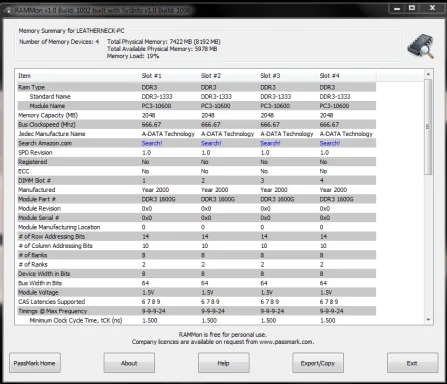Click Year 2000 value under Slot #4
Viewport: 447px width, 384px height.
[333, 190]
